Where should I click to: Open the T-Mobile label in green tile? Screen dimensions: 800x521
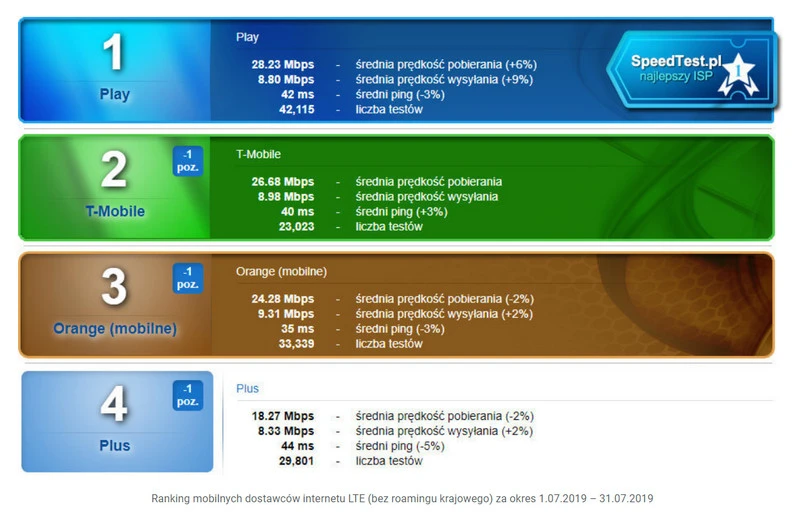(x=114, y=212)
